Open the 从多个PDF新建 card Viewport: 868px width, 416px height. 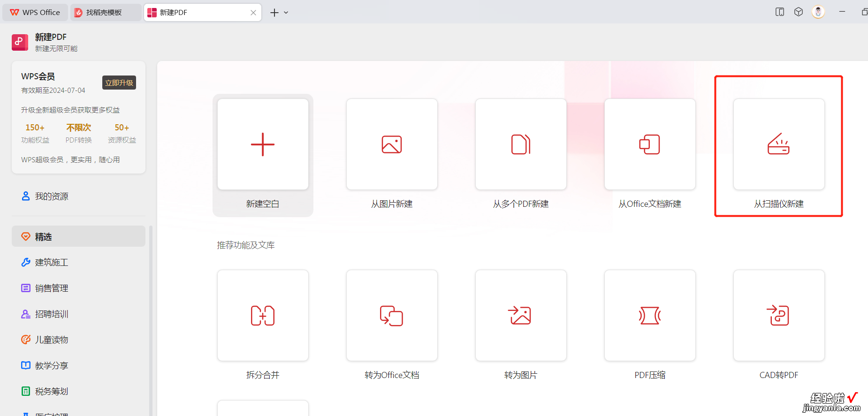[521, 144]
